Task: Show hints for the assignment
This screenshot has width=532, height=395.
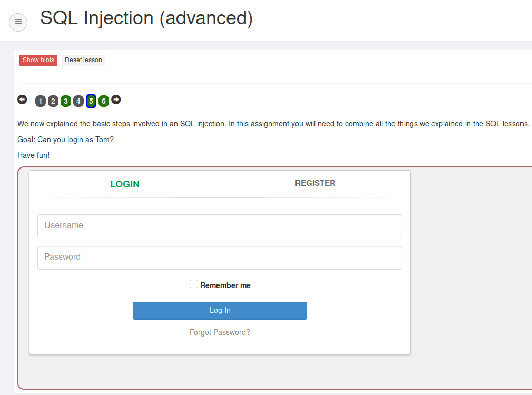Action: coord(38,60)
